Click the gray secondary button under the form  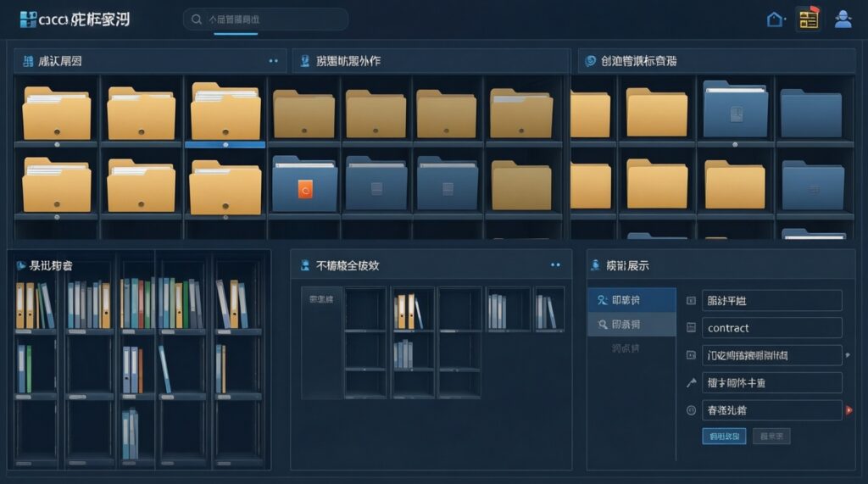click(771, 436)
